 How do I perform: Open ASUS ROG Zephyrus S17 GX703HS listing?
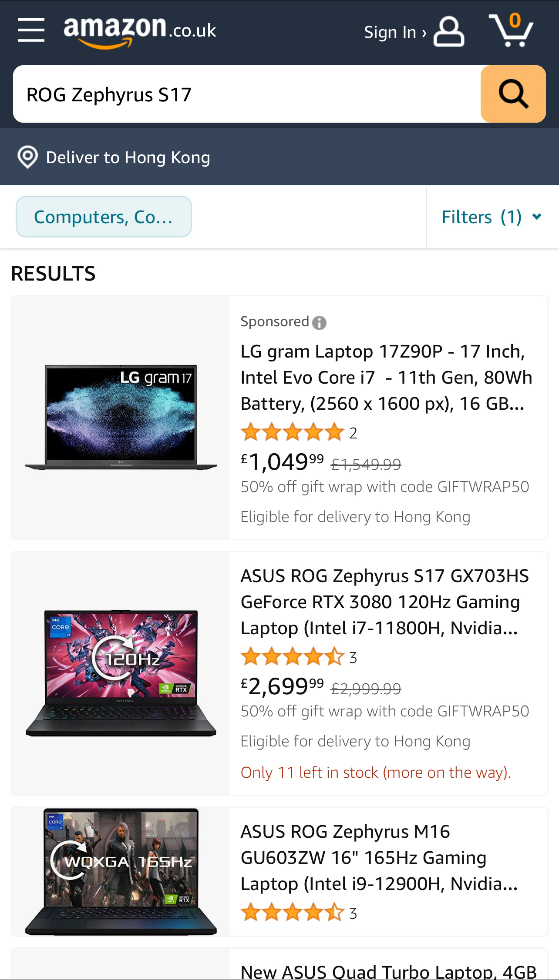point(385,602)
